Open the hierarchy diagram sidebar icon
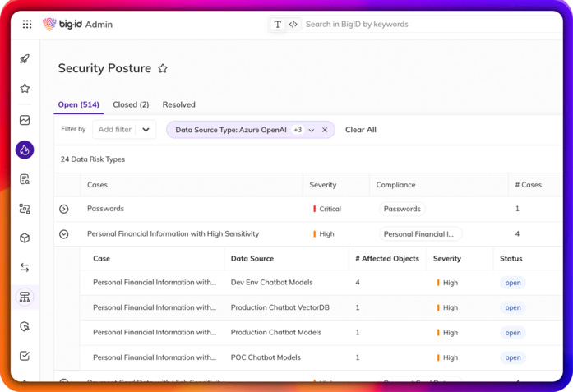This screenshot has width=573, height=392. click(25, 297)
